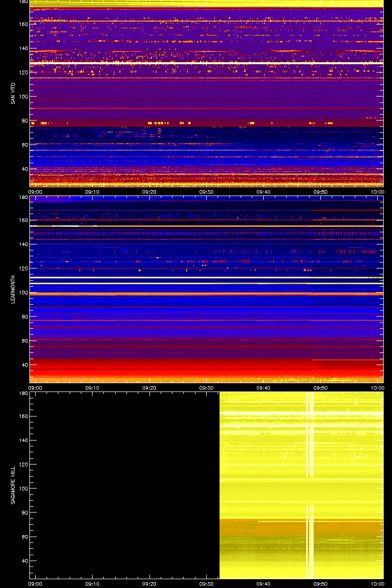Click the 140 frequency label on San Vito

click(x=23, y=48)
